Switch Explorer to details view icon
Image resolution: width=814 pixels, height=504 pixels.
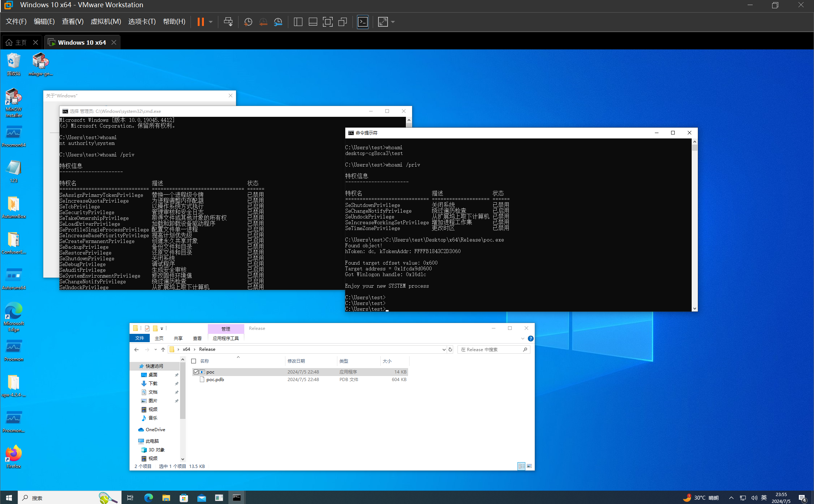tap(521, 466)
